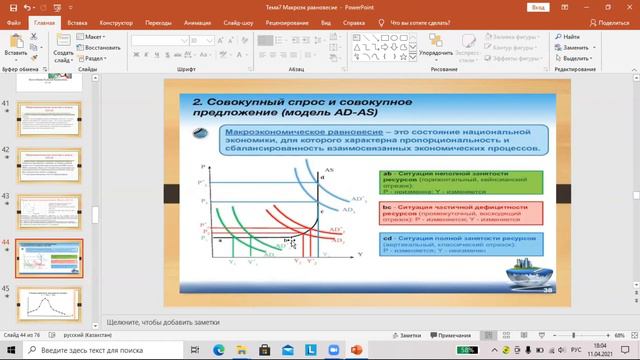Expand the shapes gallery more arrow
640x360 pixels.
pos(413,58)
